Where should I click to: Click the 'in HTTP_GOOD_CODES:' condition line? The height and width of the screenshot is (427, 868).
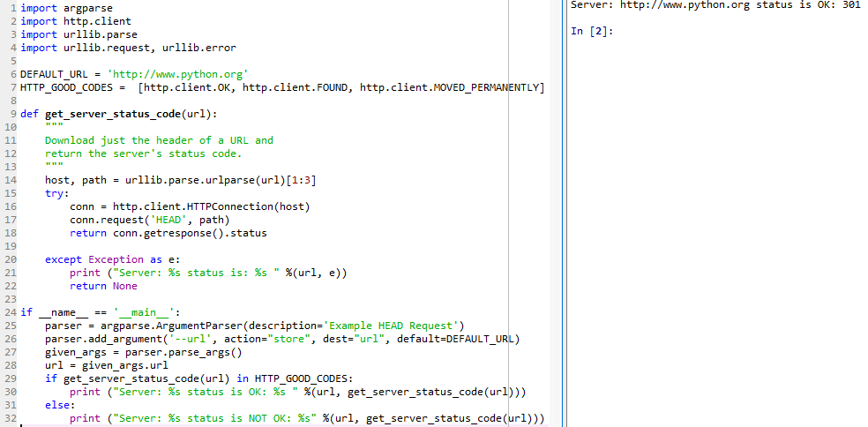198,378
